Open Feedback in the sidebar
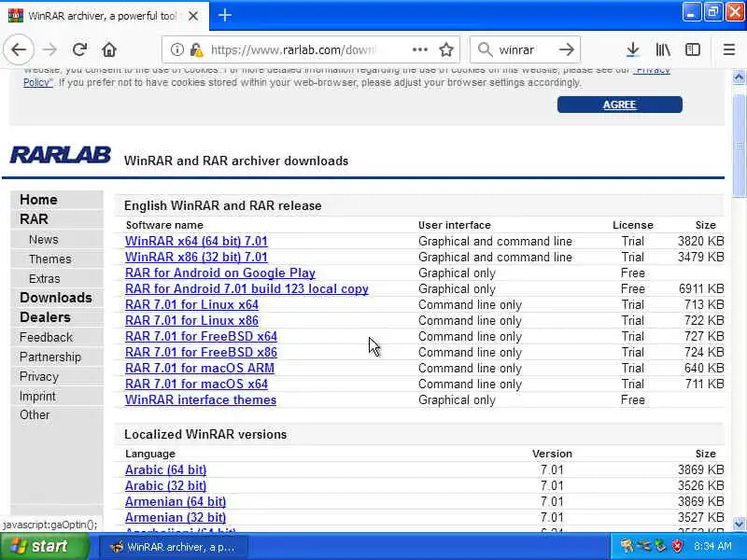 point(46,337)
